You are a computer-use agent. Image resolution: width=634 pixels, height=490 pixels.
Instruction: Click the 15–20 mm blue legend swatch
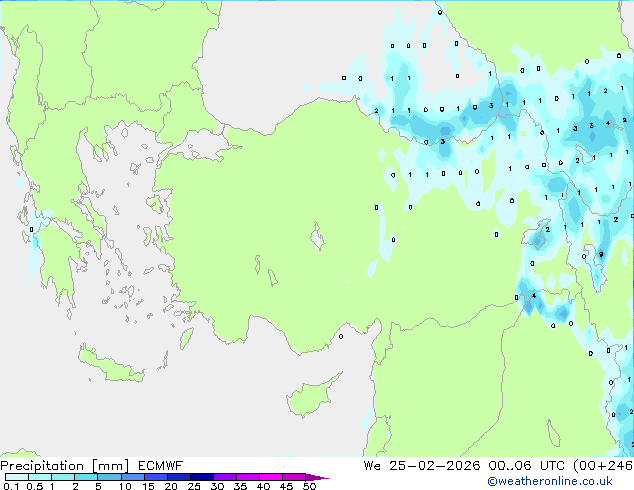coord(155,477)
